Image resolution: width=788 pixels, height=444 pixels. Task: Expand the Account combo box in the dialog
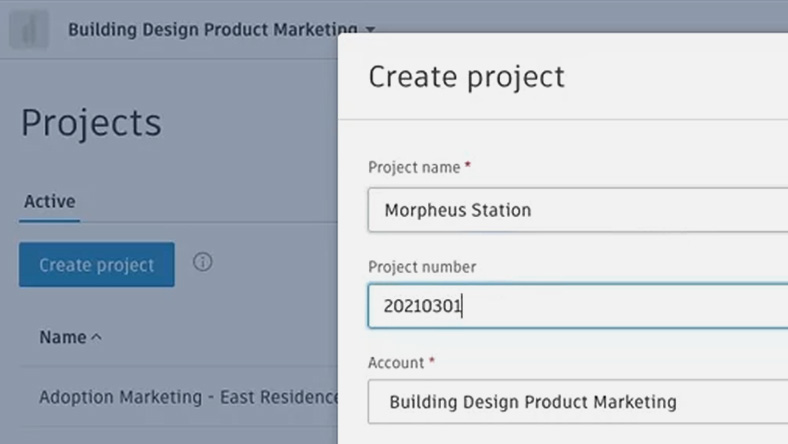pos(577,402)
